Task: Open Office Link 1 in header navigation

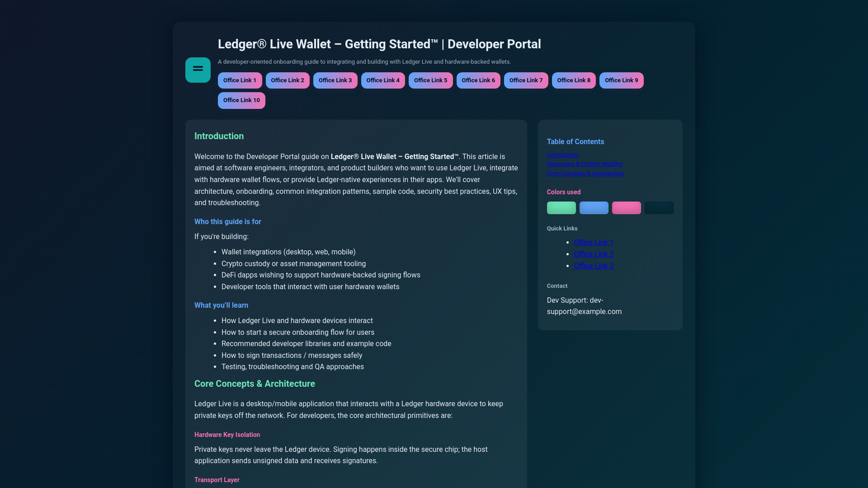Action: [240, 80]
